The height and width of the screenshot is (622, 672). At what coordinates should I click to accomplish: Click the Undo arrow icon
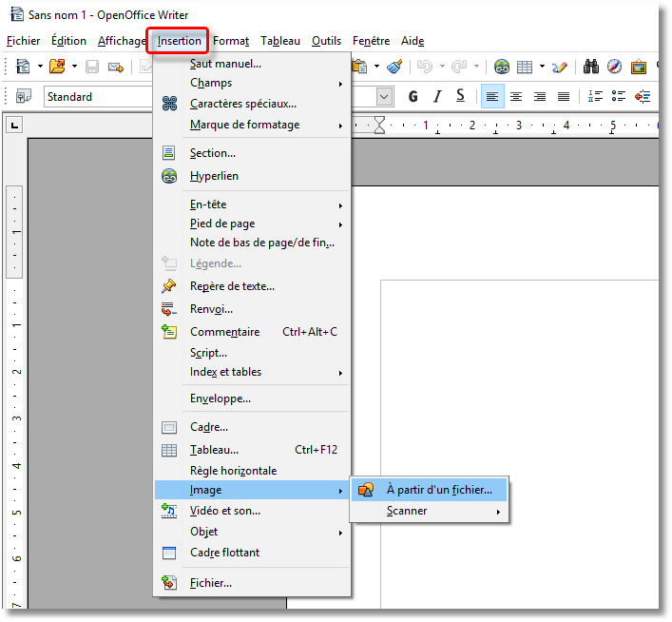click(x=425, y=67)
